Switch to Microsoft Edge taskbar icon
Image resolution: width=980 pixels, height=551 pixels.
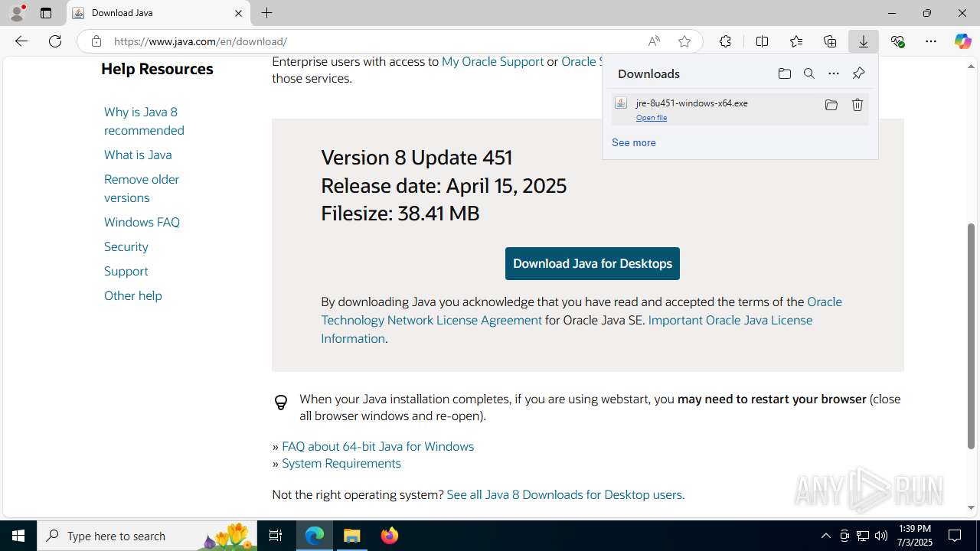315,536
